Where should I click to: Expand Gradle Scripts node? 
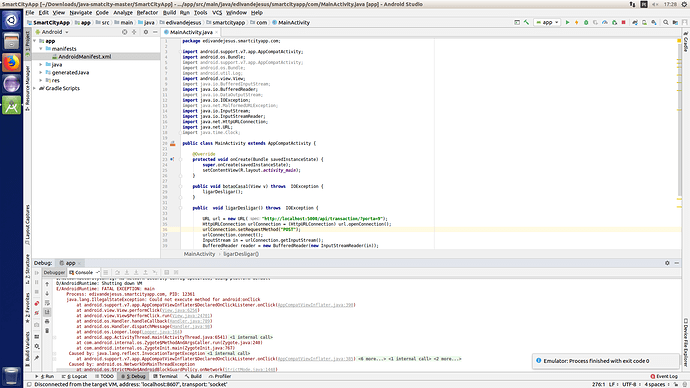[x=35, y=88]
